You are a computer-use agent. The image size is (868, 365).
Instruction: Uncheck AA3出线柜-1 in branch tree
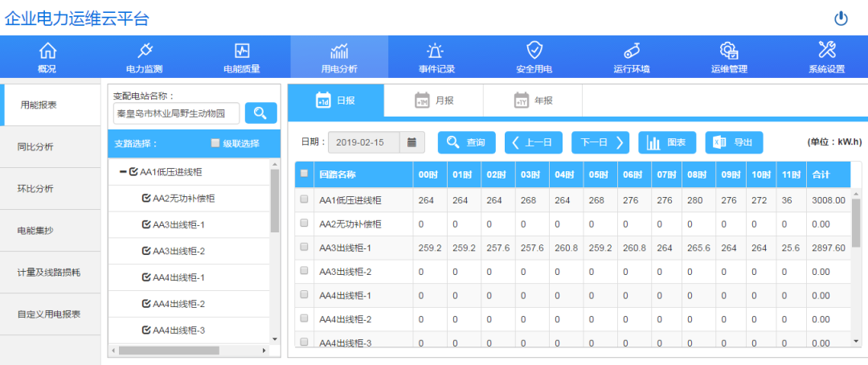click(x=147, y=225)
